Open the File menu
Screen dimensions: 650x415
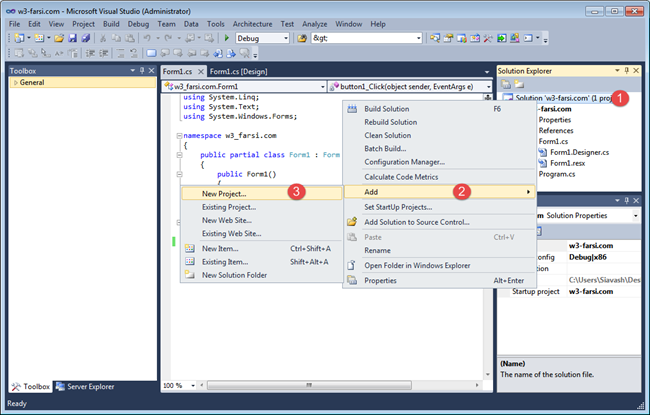click(x=15, y=24)
